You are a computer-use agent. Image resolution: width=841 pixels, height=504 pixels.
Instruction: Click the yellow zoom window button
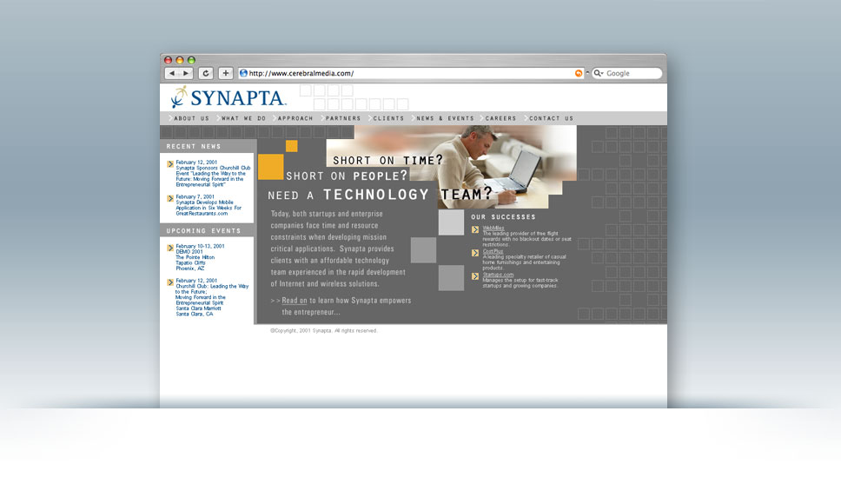180,60
